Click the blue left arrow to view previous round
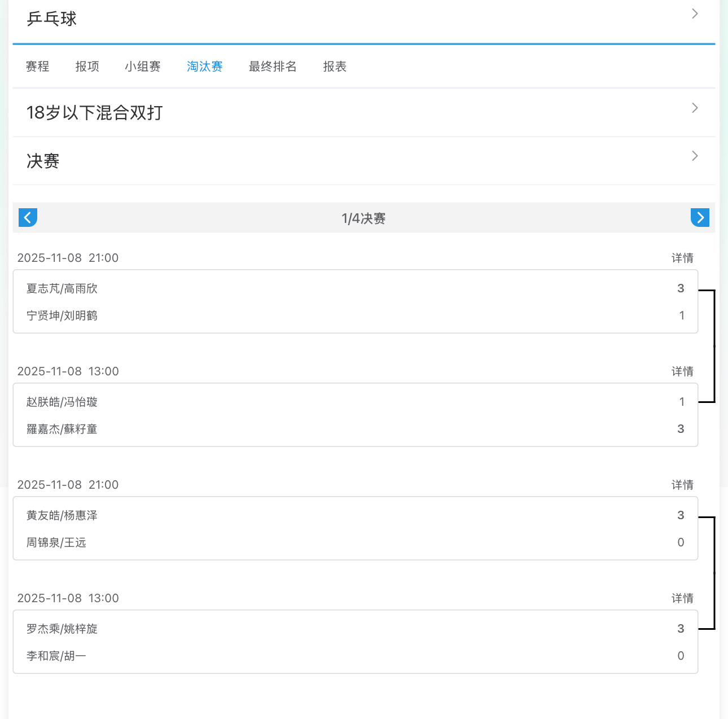Viewport: 728px width, 719px height. click(x=28, y=217)
